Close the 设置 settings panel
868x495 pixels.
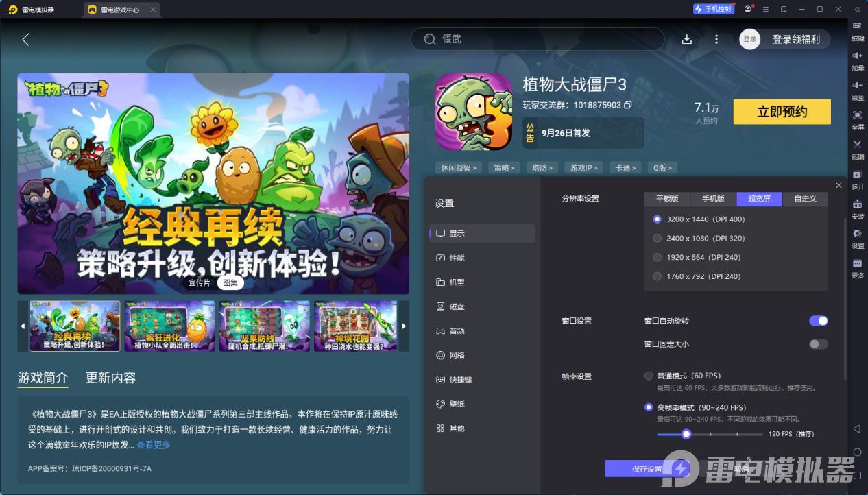pyautogui.click(x=839, y=185)
